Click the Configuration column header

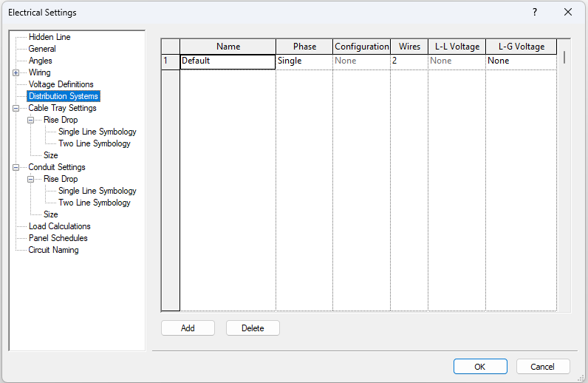[x=362, y=47]
